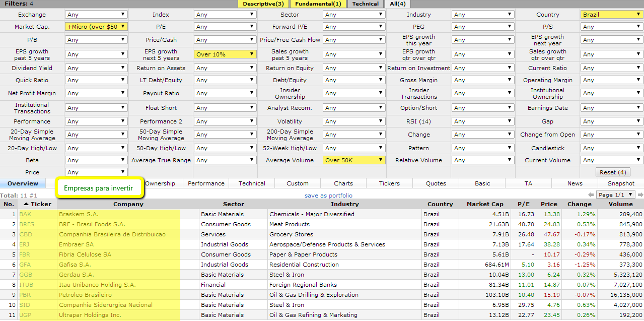Open the Average Volume Over 50K dropdown
Image resolution: width=644 pixels, height=321 pixels.
coord(353,160)
